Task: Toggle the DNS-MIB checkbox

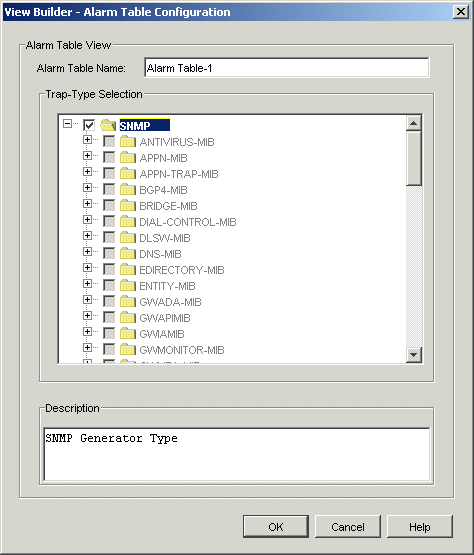Action: pyautogui.click(x=109, y=253)
